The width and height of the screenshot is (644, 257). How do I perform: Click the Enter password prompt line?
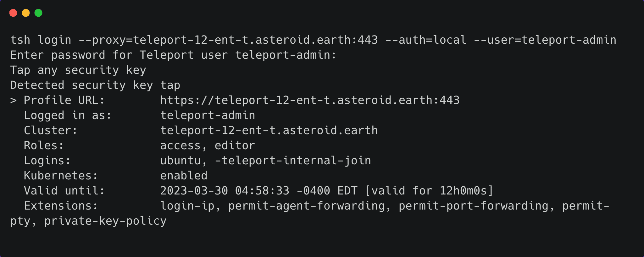tap(173, 55)
